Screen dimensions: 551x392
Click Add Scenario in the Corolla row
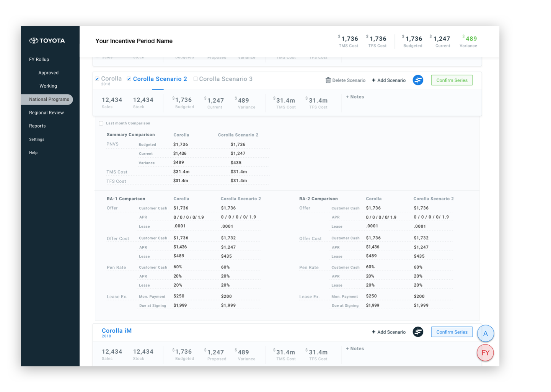pos(389,80)
